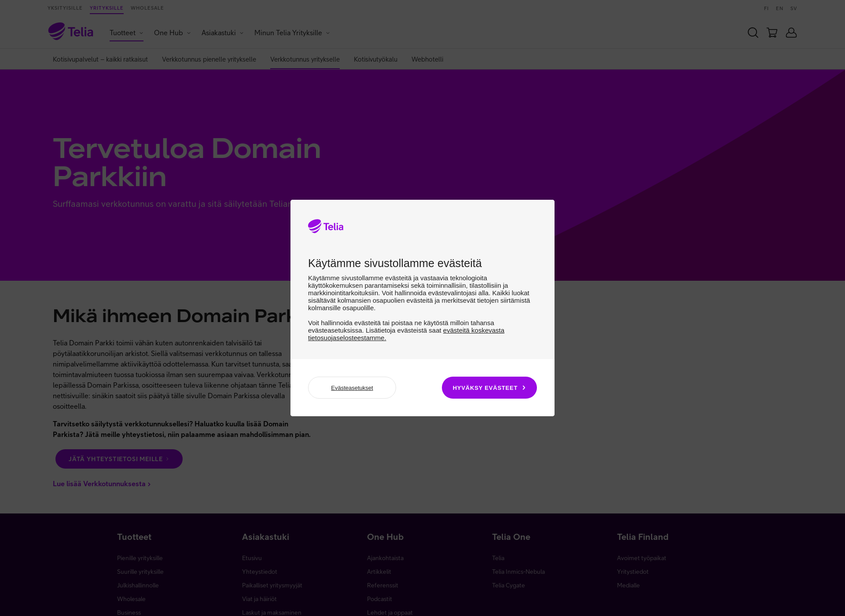Viewport: 845px width, 616px height.
Task: Open Evästeasetukset settings panel
Action: [x=352, y=388]
